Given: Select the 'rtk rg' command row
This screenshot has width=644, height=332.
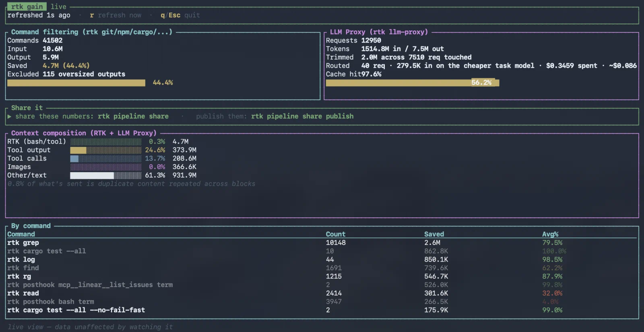Looking at the screenshot, I should (x=322, y=276).
